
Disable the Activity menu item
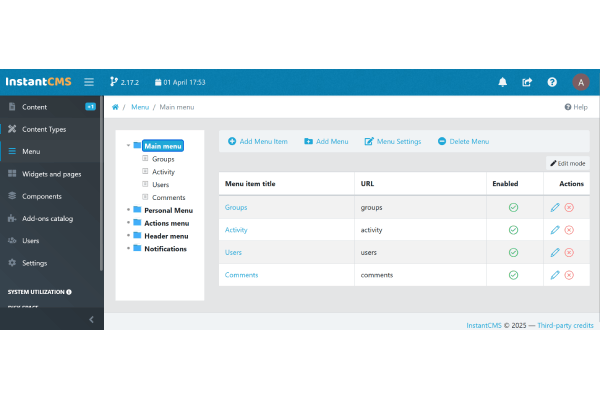[x=513, y=230]
